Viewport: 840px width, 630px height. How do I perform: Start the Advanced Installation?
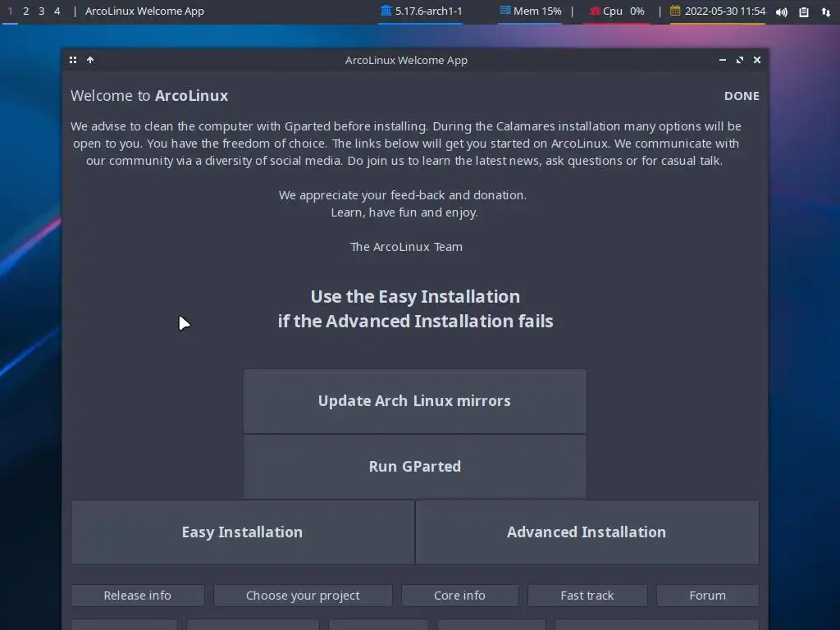587,532
